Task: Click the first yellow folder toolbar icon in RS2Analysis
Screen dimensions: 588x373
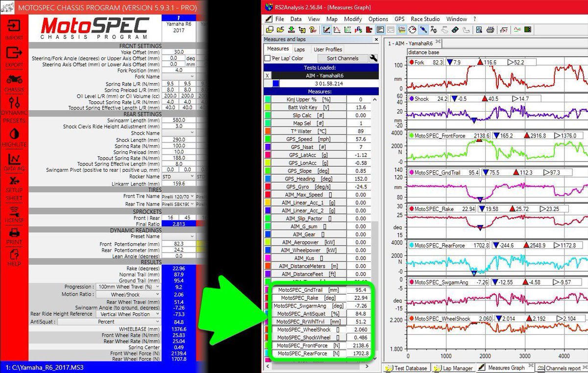Action: coord(269,29)
